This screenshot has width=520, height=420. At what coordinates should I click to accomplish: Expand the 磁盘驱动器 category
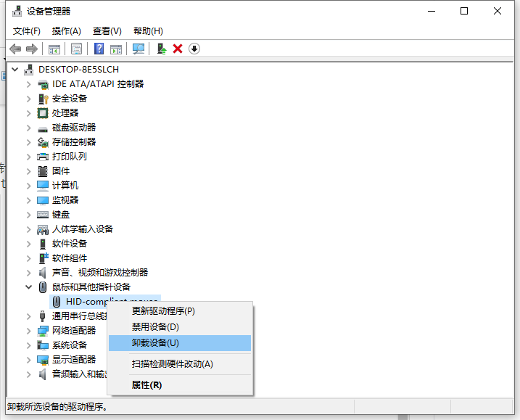click(x=29, y=128)
